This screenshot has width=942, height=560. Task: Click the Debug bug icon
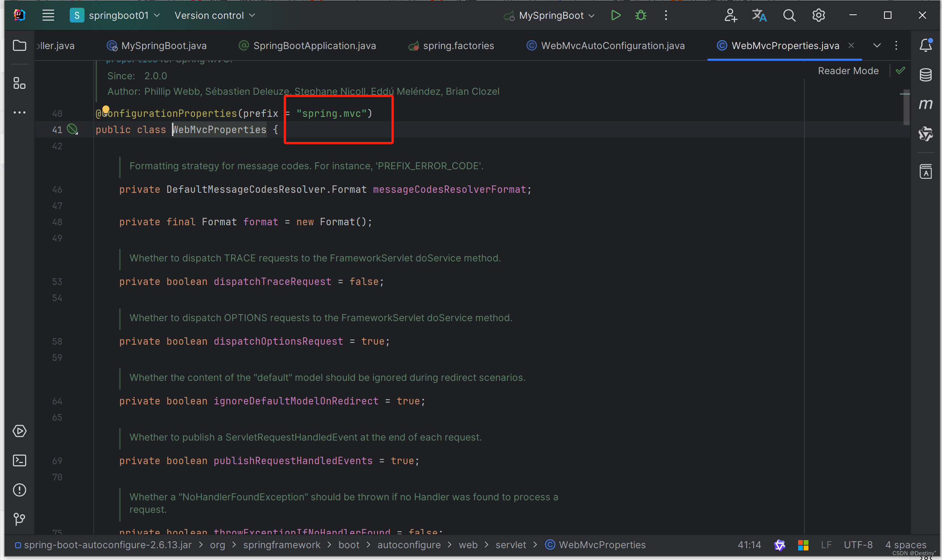641,15
